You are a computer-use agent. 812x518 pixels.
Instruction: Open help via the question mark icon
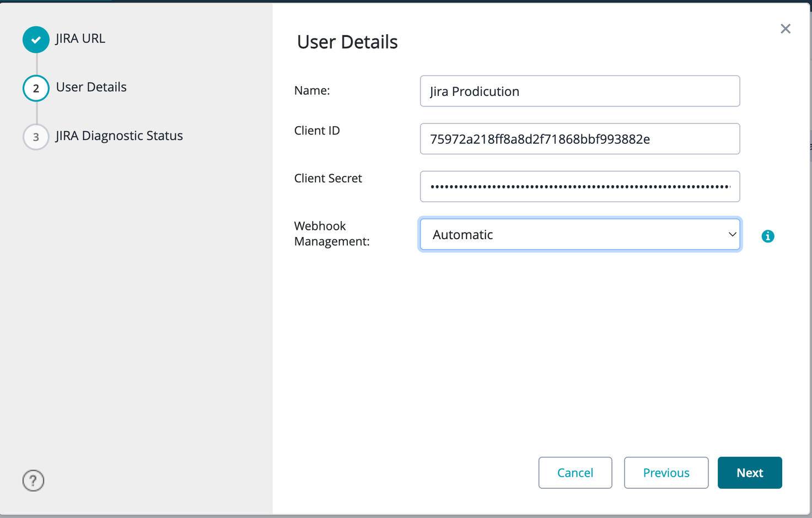[33, 481]
